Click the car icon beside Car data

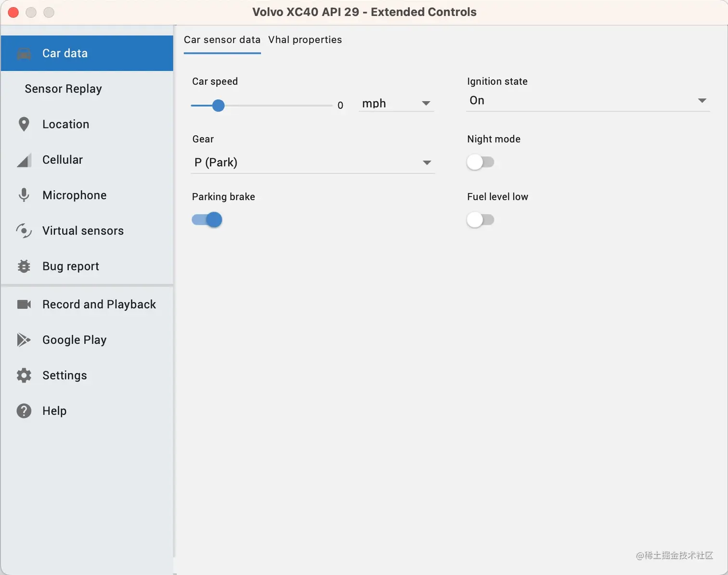click(24, 53)
